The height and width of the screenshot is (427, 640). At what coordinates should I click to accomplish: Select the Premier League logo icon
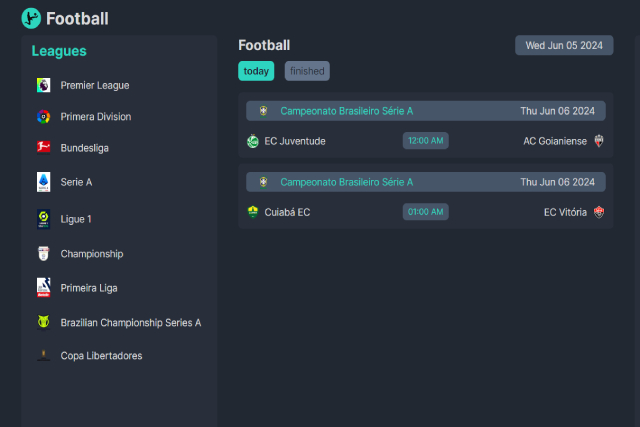click(43, 85)
